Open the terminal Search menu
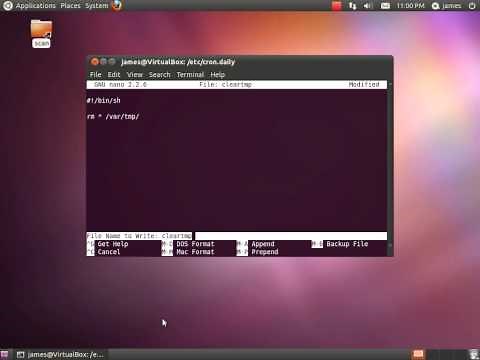Screen dimensions: 480x360 (159, 75)
